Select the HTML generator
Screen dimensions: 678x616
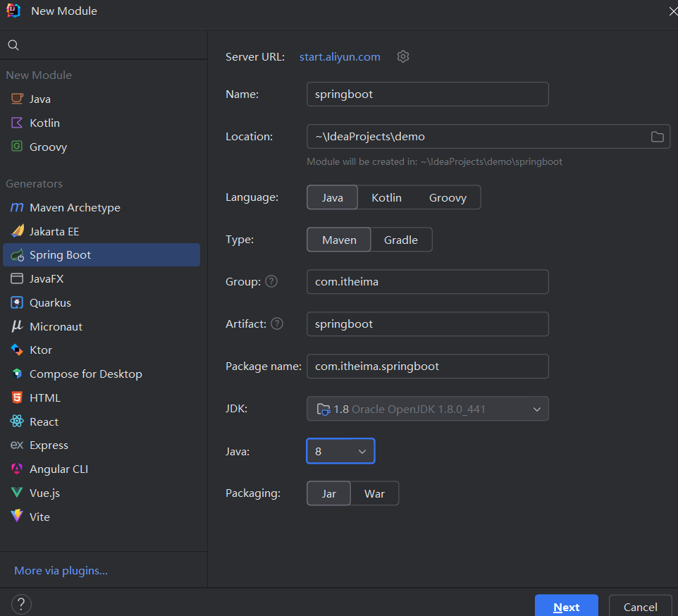(101, 398)
